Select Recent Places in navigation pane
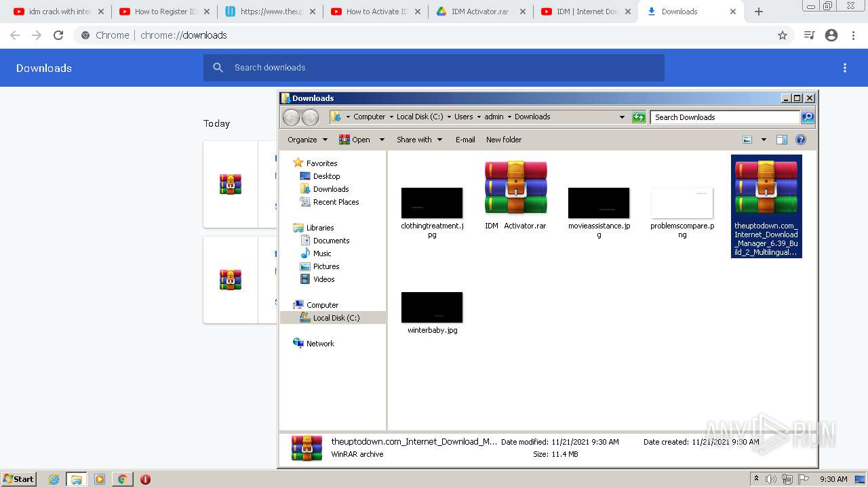The image size is (868, 488). click(336, 202)
